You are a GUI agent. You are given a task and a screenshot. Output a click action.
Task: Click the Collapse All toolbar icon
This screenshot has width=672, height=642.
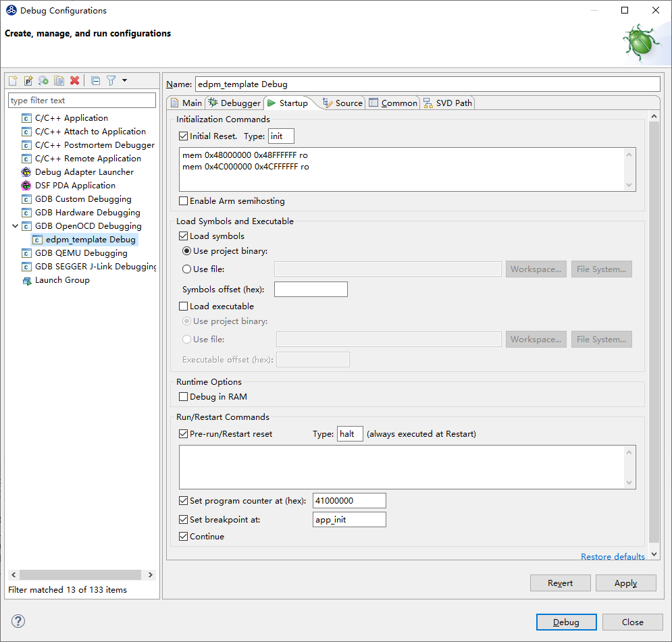(x=96, y=80)
